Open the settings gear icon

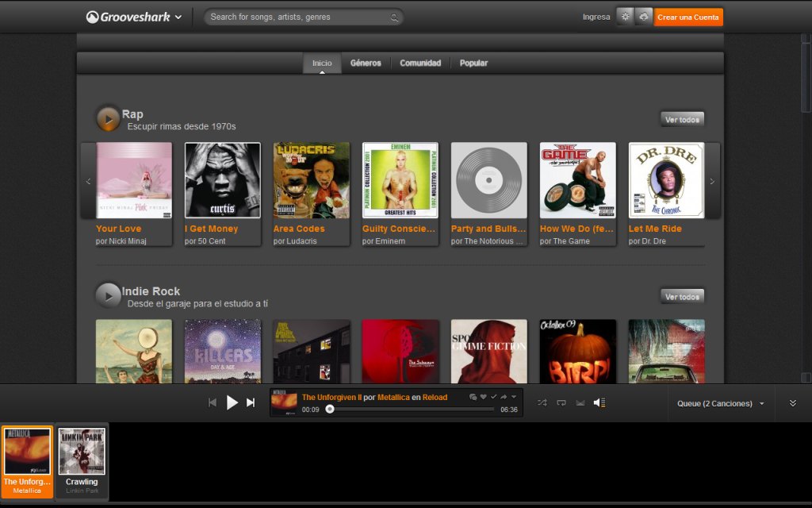pos(625,17)
